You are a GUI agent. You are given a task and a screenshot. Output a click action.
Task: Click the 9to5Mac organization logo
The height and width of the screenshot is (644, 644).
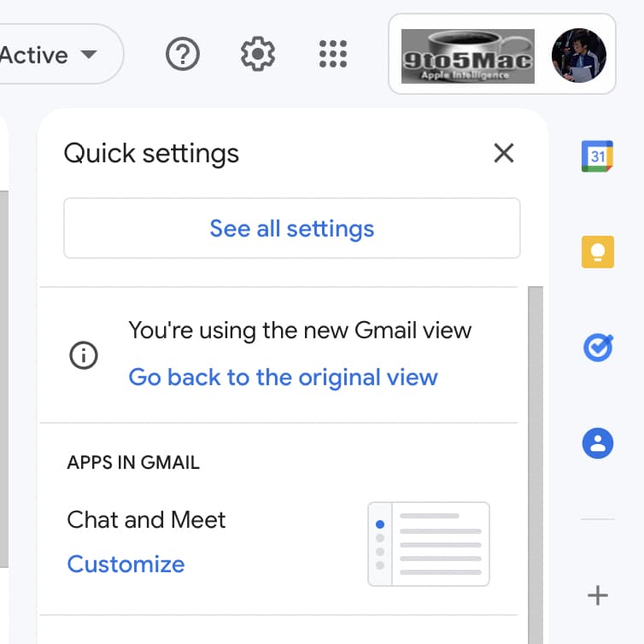(467, 56)
